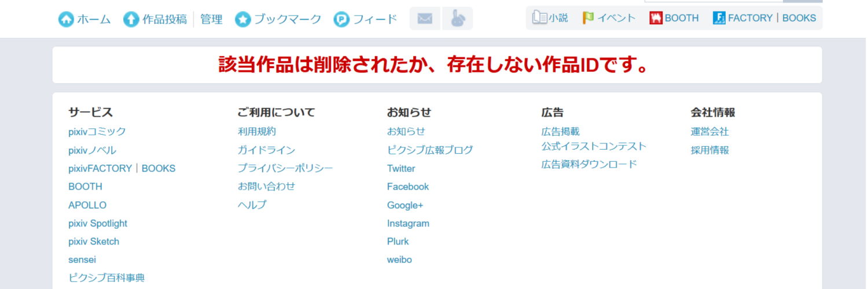Image resolution: width=868 pixels, height=289 pixels.
Task: Click the ご利用について column heading
Action: point(276,112)
